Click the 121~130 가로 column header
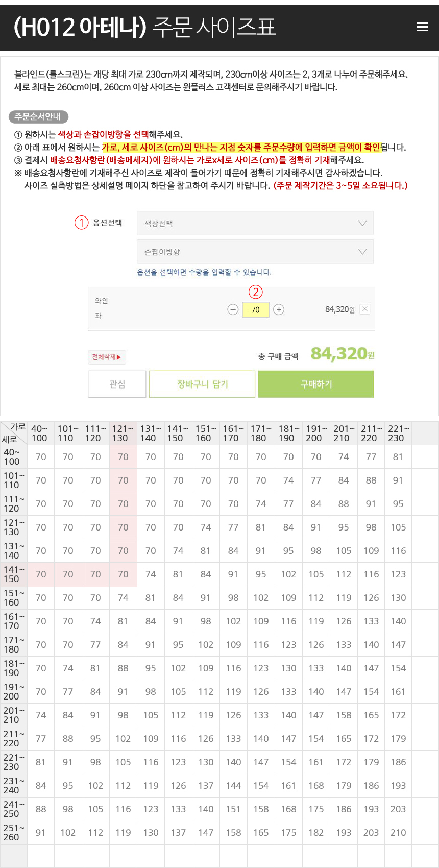Viewport: 439px width, 868px height. click(x=123, y=433)
